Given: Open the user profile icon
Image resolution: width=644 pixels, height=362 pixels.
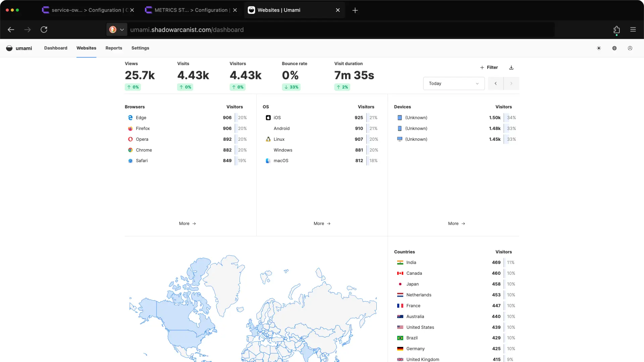Looking at the screenshot, I should pyautogui.click(x=630, y=48).
